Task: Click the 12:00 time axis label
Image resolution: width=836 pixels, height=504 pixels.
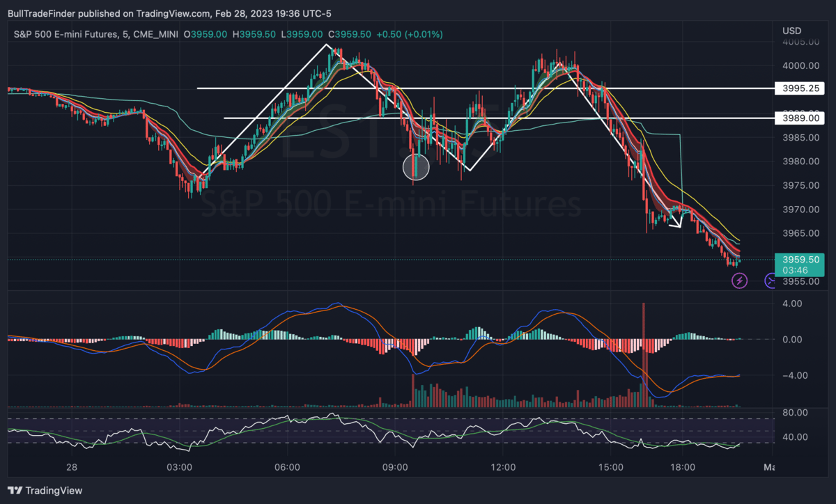Action: pyautogui.click(x=503, y=467)
